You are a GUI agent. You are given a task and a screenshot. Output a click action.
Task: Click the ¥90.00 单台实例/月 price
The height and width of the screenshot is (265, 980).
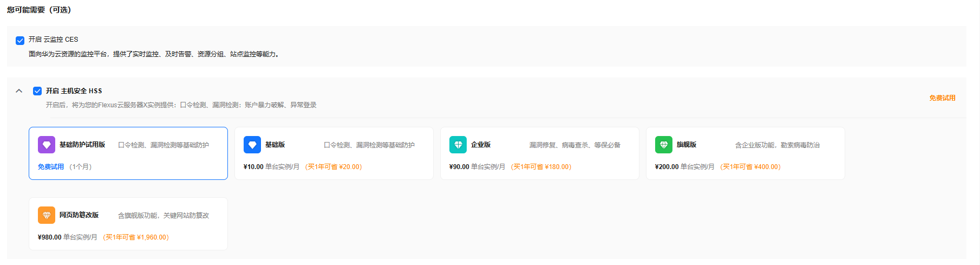[477, 167]
